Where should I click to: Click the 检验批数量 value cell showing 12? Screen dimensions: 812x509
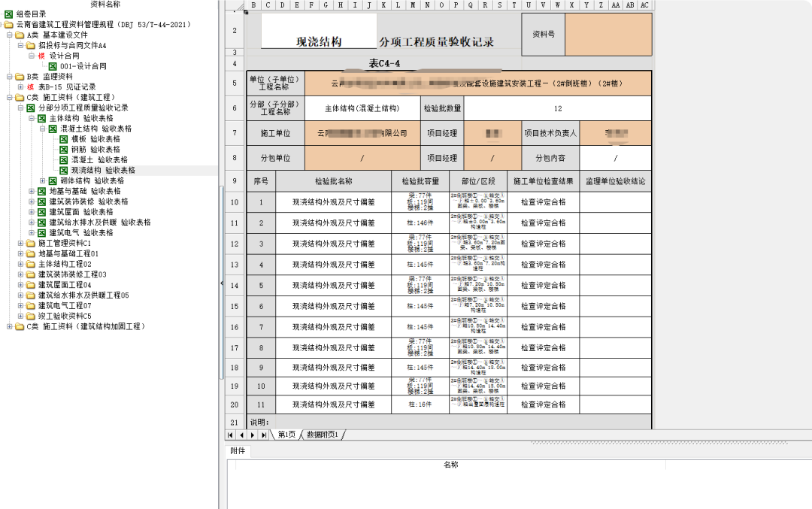coord(558,108)
